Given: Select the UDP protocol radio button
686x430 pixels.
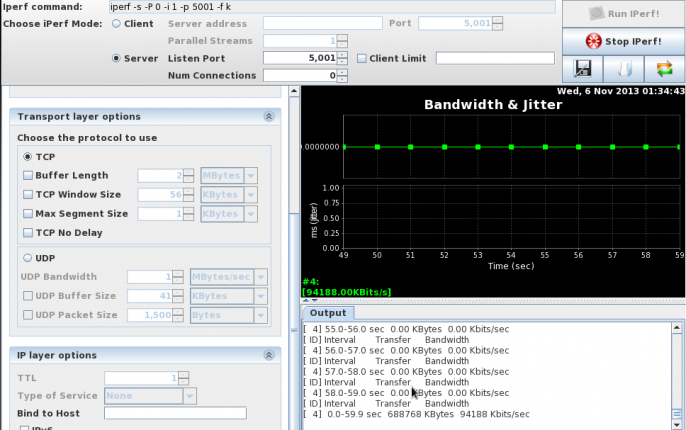Looking at the screenshot, I should click(28, 257).
